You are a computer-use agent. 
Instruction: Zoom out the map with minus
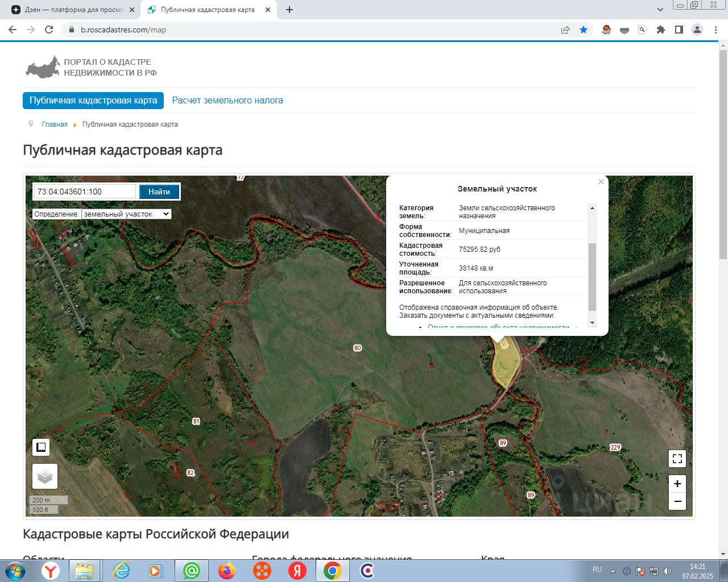[677, 501]
